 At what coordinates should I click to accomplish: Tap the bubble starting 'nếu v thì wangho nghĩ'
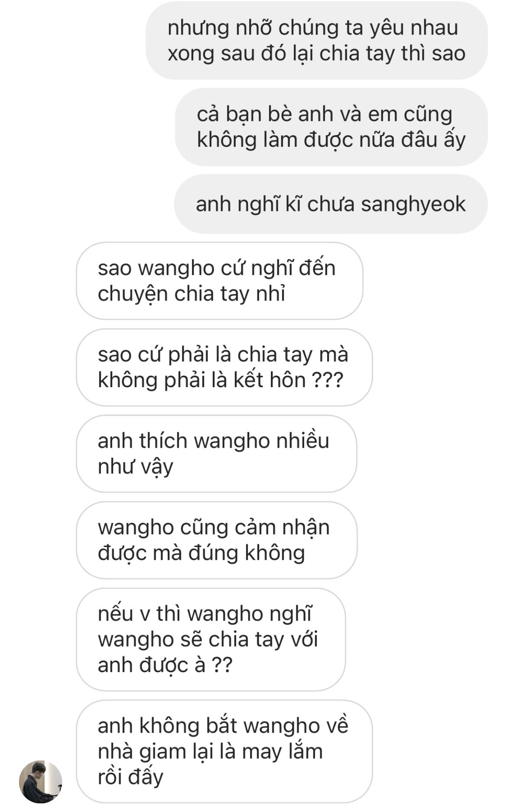coord(211,639)
